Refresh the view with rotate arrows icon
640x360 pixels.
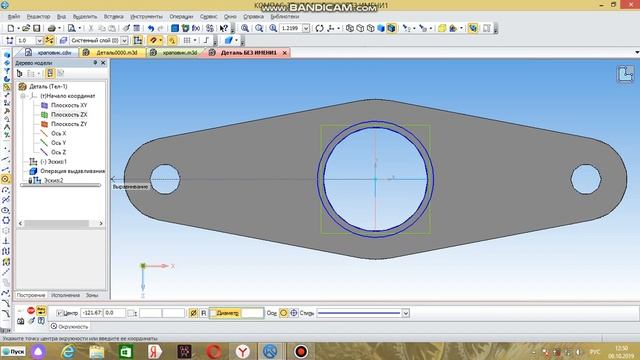(320, 28)
